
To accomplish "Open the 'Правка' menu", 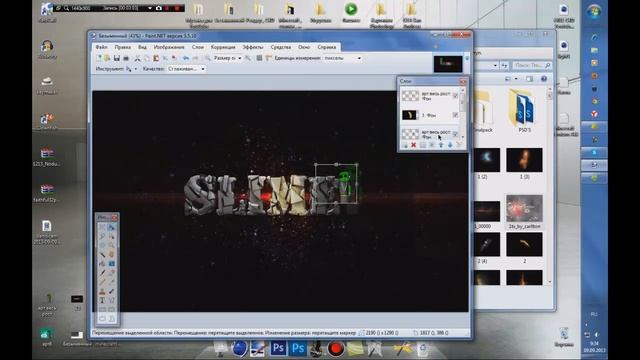I will 122,47.
